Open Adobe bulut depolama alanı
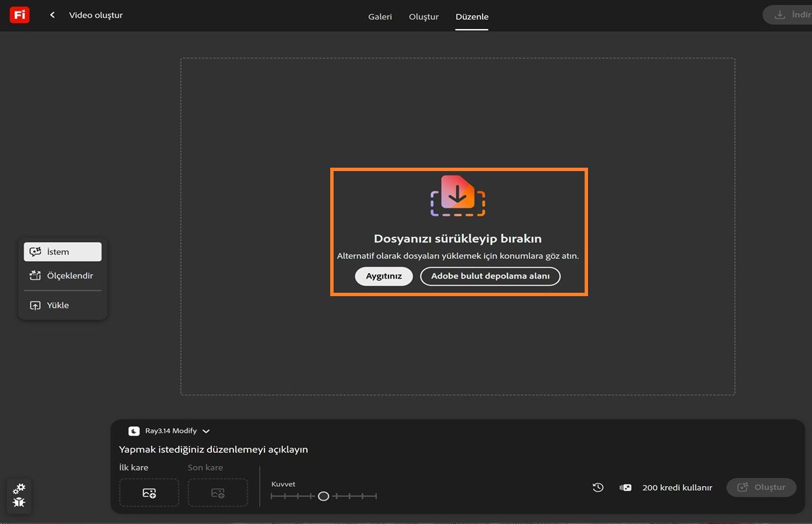 point(491,276)
